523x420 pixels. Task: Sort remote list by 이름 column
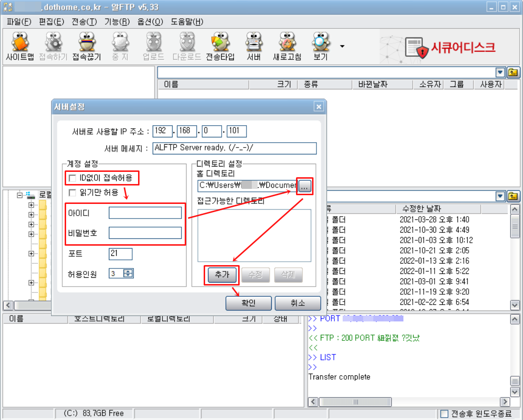[x=203, y=84]
